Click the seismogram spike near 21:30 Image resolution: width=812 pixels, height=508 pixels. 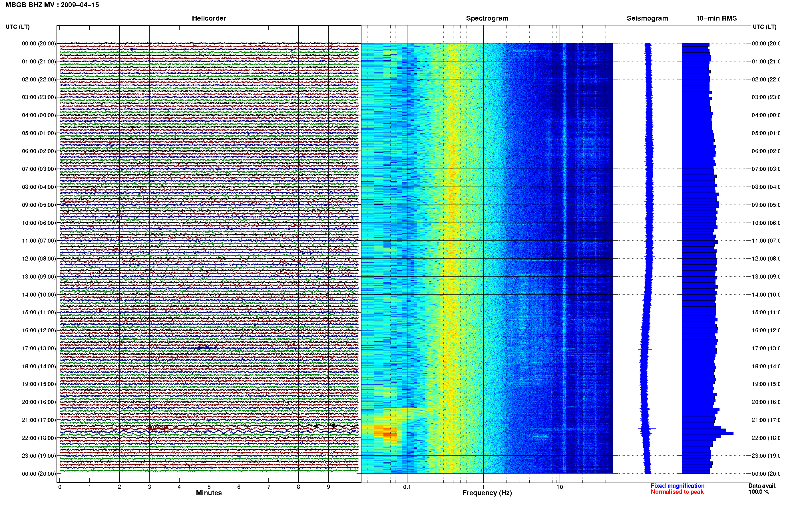click(x=647, y=429)
